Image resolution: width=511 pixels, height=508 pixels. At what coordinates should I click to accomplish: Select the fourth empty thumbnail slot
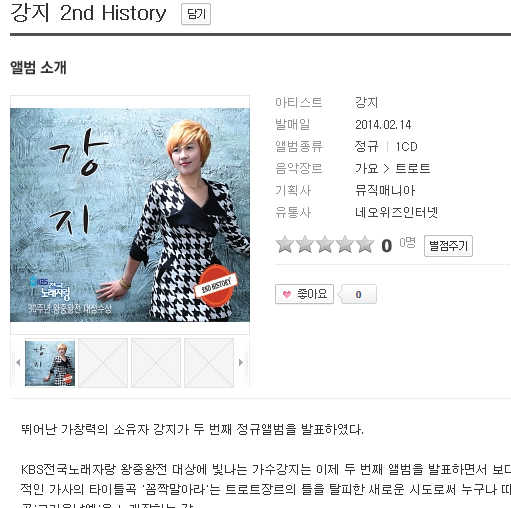(x=209, y=363)
